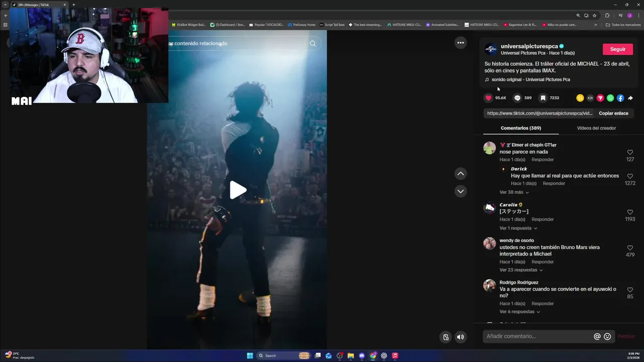
Task: Open 'Script Tail Beat' bookmark
Action: (332, 25)
